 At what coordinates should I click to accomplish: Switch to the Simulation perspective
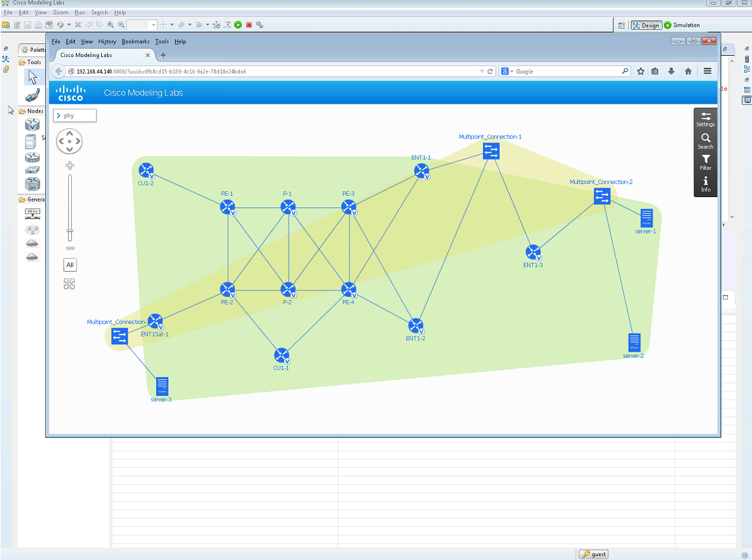[x=682, y=25]
